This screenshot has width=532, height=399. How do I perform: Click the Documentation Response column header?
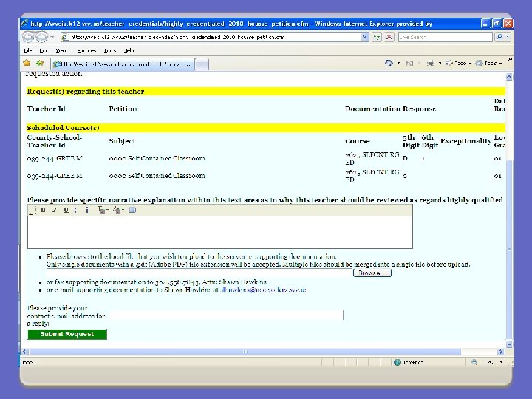pos(391,109)
